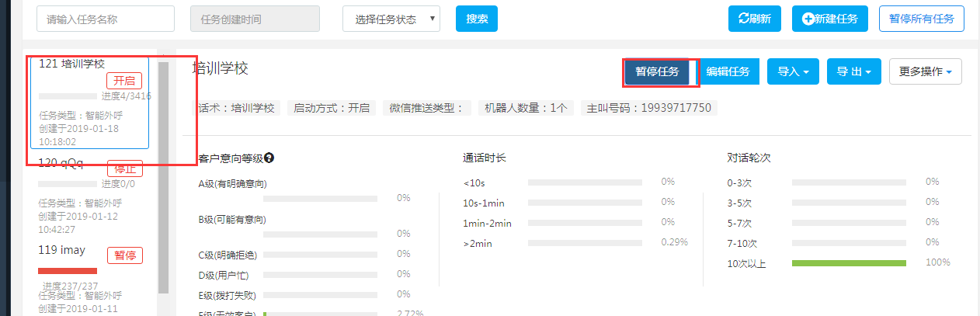Open the 更多操作 dropdown menu

coord(926,71)
